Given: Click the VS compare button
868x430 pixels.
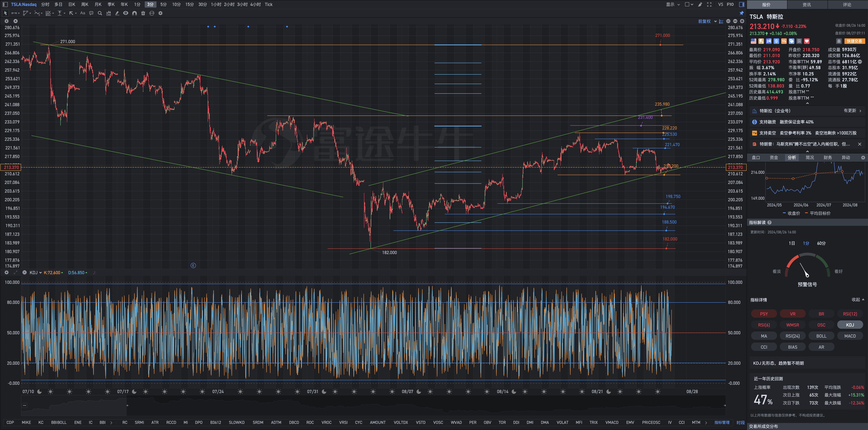Looking at the screenshot, I should (x=720, y=4).
